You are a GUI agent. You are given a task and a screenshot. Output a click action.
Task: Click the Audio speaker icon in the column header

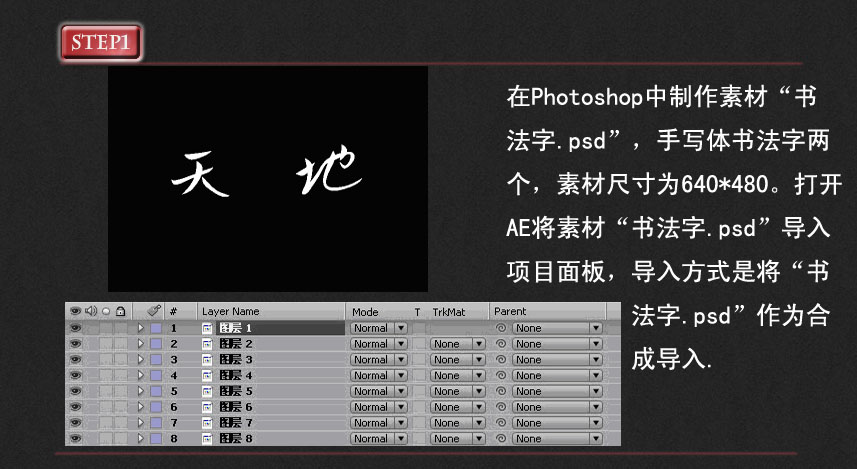(x=91, y=311)
